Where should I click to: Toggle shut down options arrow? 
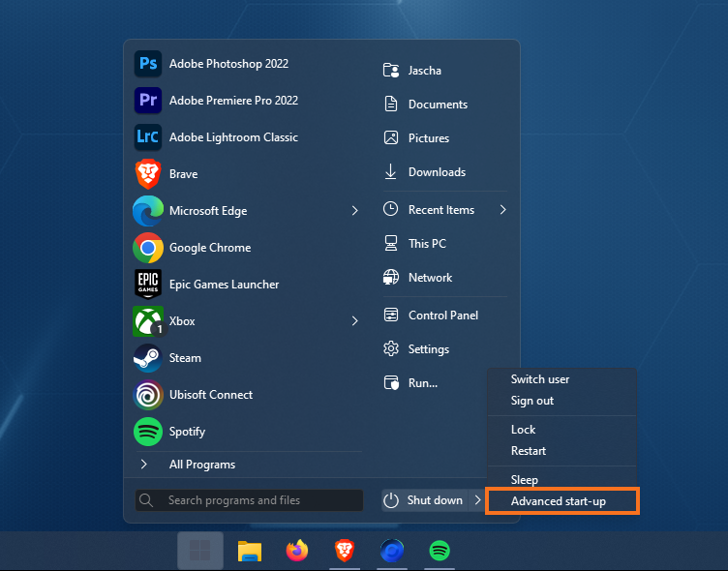pos(478,500)
